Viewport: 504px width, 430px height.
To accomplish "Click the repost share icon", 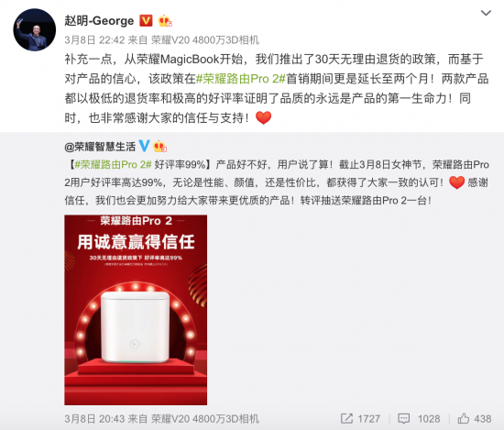I will tap(346, 418).
